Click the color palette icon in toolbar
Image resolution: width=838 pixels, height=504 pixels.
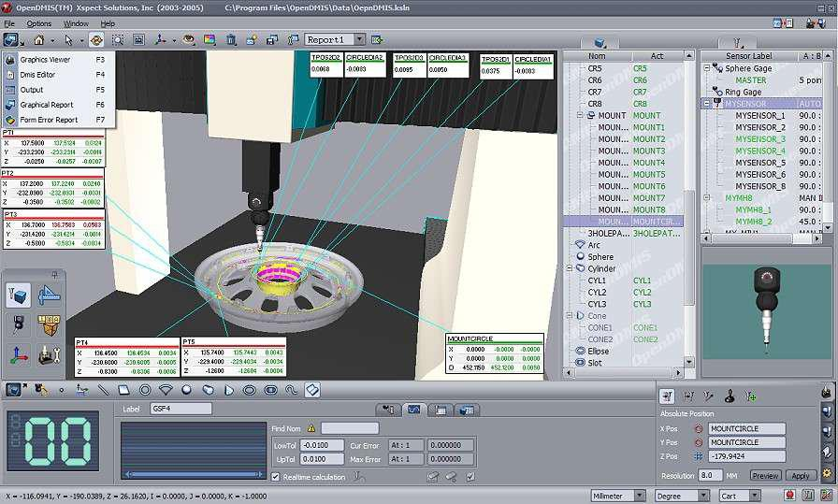[x=209, y=40]
